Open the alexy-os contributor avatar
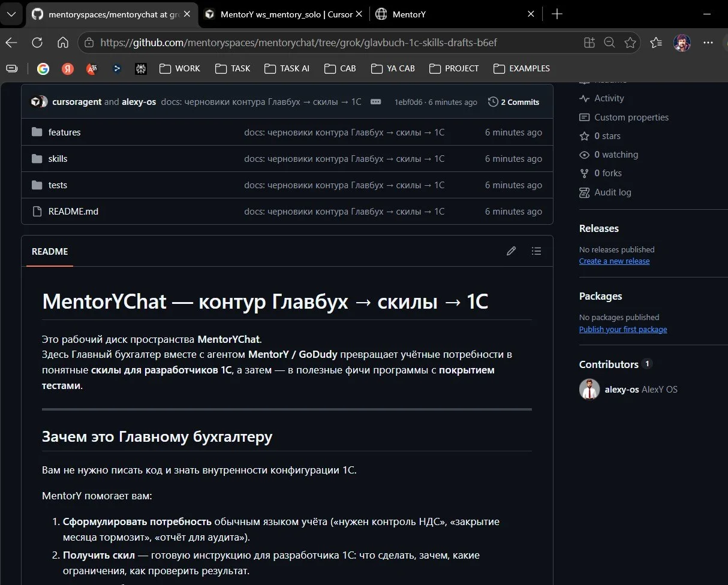This screenshot has width=728, height=585. (x=589, y=390)
